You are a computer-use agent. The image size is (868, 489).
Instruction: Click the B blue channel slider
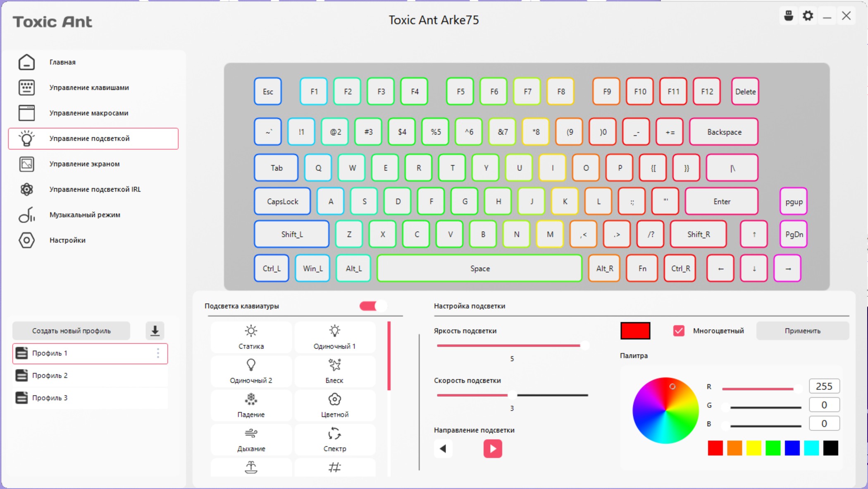tap(762, 426)
